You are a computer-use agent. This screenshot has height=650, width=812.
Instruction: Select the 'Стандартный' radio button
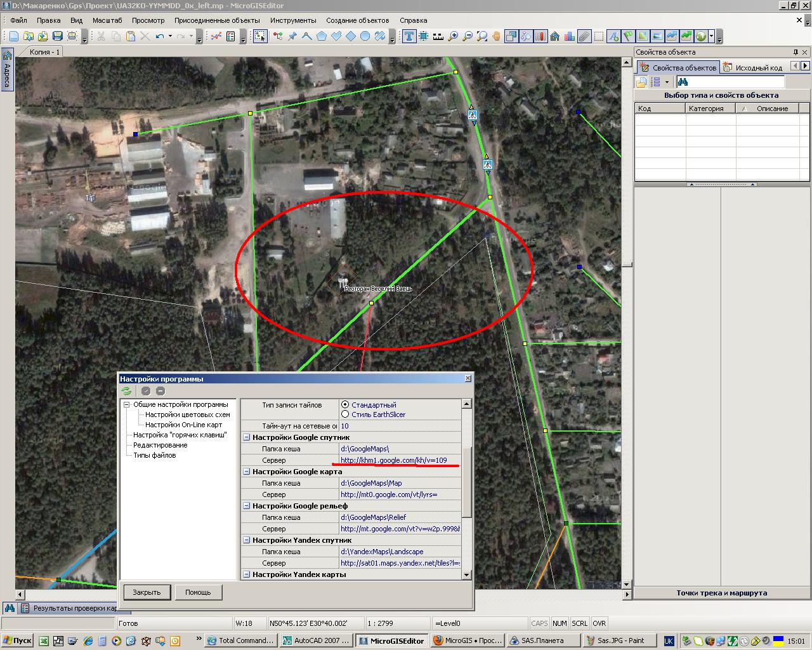point(345,404)
